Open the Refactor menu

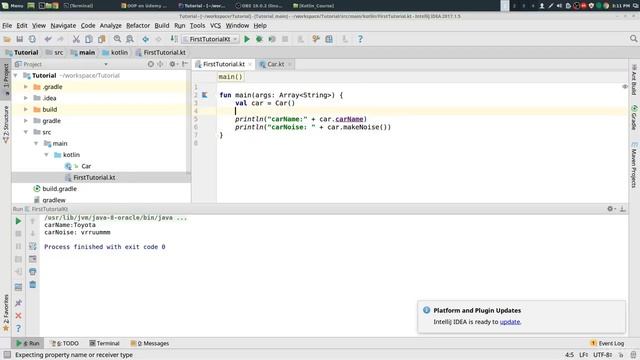pyautogui.click(x=138, y=25)
